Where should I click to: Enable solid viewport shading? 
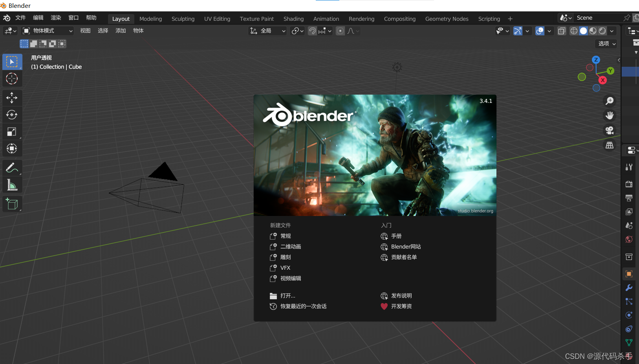coord(583,31)
